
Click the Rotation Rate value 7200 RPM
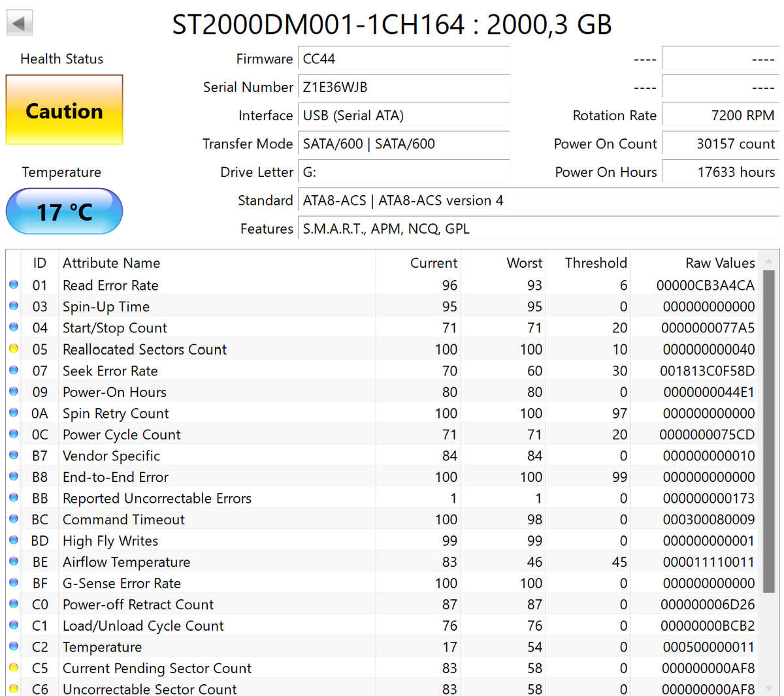point(719,115)
